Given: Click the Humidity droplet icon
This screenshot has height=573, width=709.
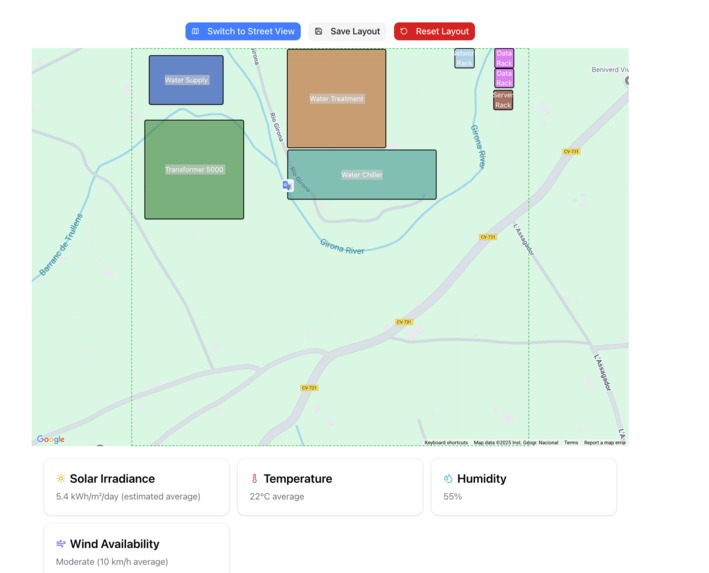Looking at the screenshot, I should pos(448,478).
